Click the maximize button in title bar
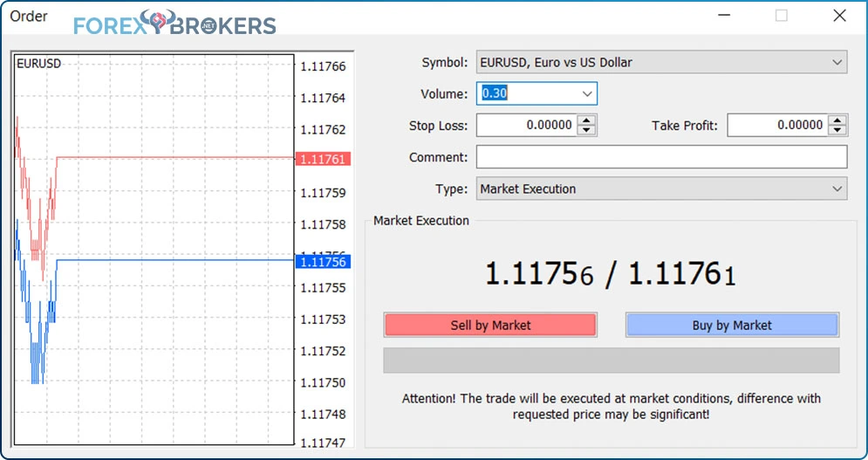The height and width of the screenshot is (460, 868). (781, 16)
